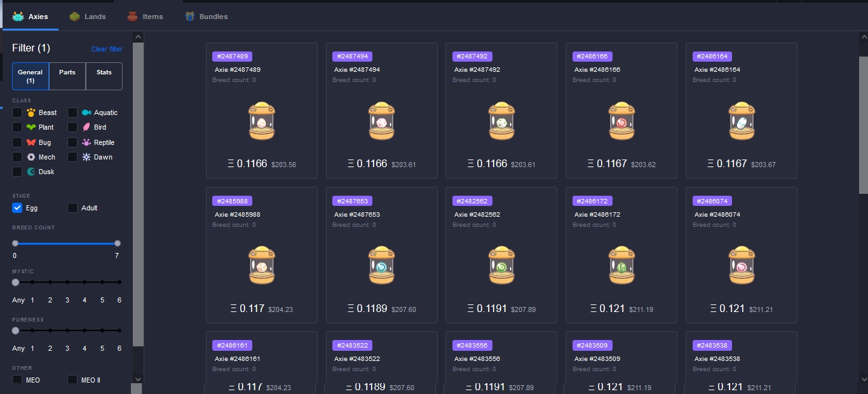Click the Lands tab terrain icon

point(75,17)
